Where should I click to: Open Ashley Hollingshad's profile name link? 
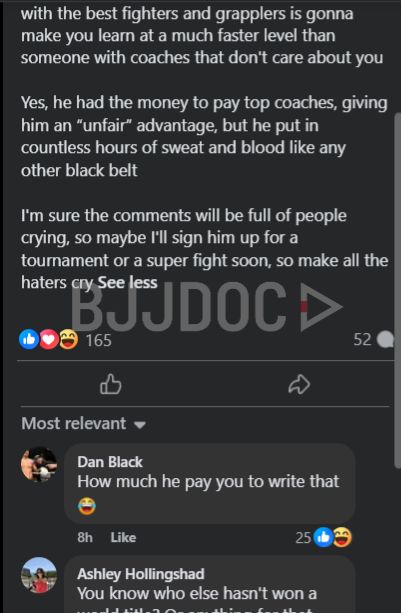point(141,574)
